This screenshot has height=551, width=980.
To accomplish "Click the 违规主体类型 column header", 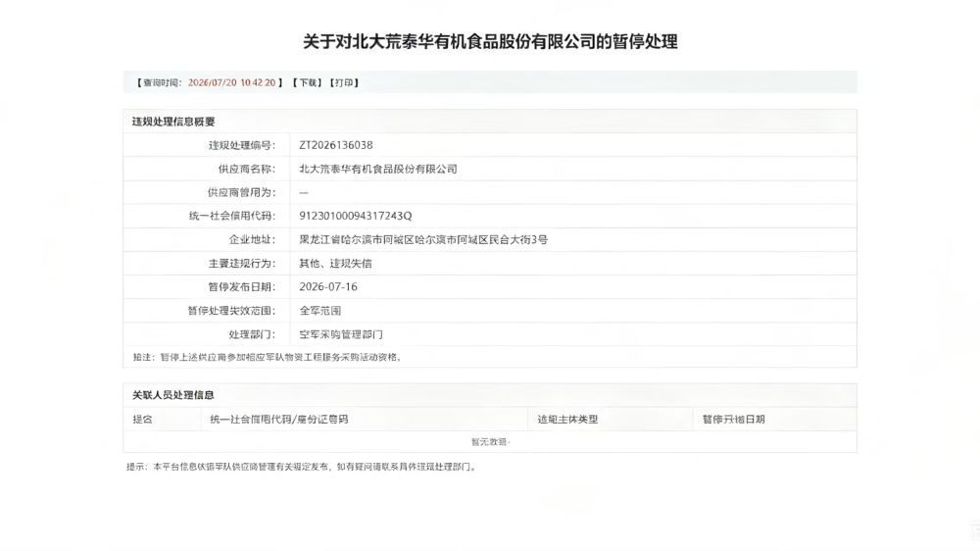I will pos(567,419).
